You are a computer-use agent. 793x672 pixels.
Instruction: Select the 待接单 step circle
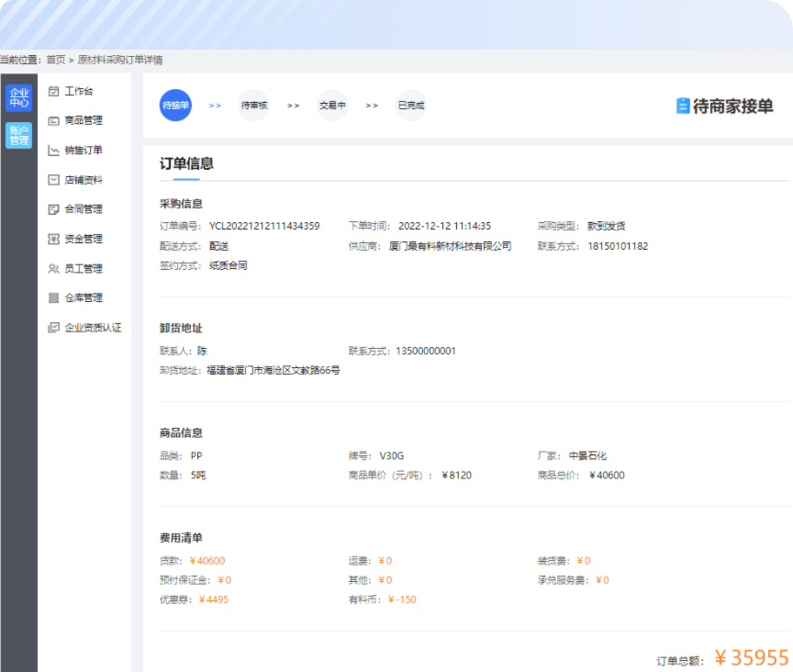click(x=175, y=106)
